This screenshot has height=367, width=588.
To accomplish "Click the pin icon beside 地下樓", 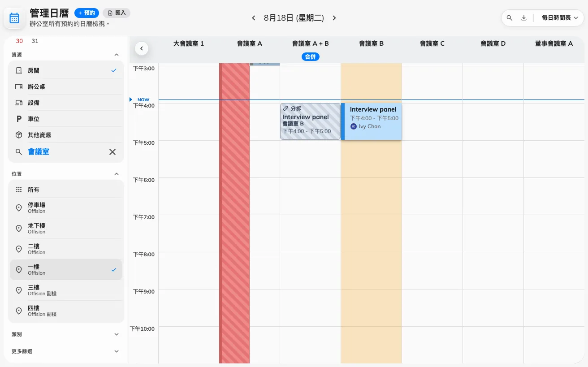I will 19,229.
